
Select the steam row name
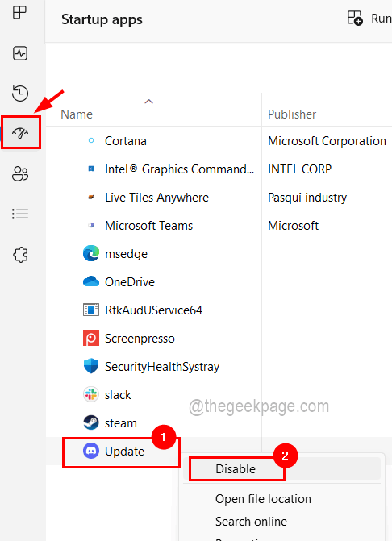[121, 423]
